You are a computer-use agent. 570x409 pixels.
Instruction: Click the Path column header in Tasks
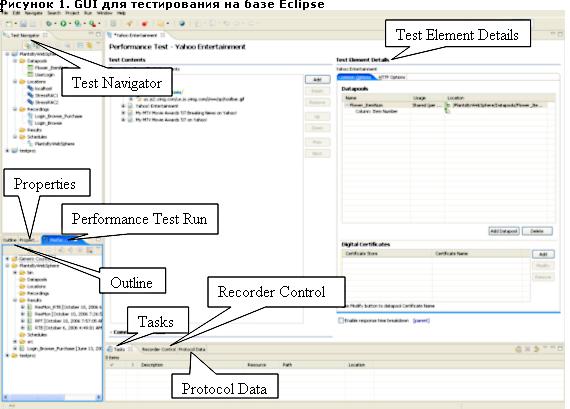[x=287, y=365]
